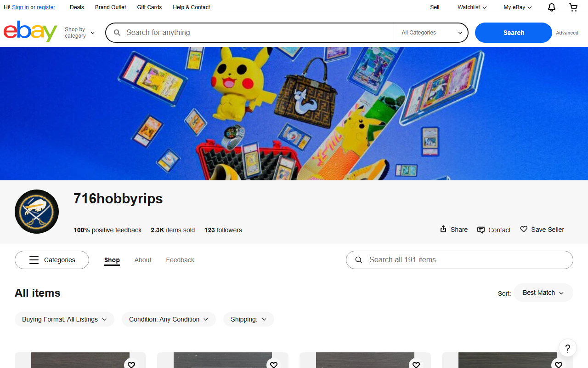Screen dimensions: 588x368
Task: Focus the Search for anything field
Action: [249, 33]
